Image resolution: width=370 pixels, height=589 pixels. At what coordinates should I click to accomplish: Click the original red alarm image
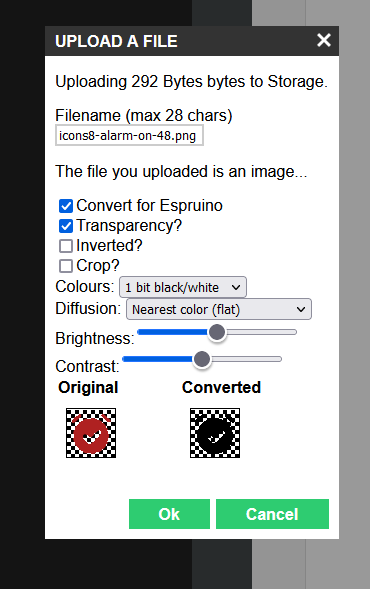(x=91, y=433)
